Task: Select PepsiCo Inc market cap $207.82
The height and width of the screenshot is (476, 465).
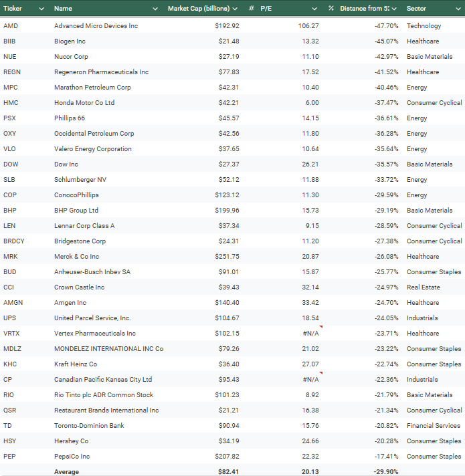Action: [227, 457]
